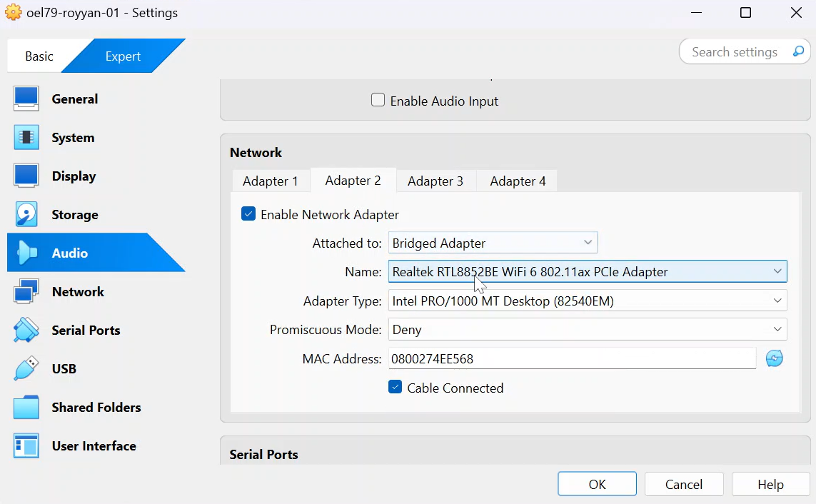Switch to the Adapter 3 tab
Viewport: 816px width, 504px height.
(435, 181)
